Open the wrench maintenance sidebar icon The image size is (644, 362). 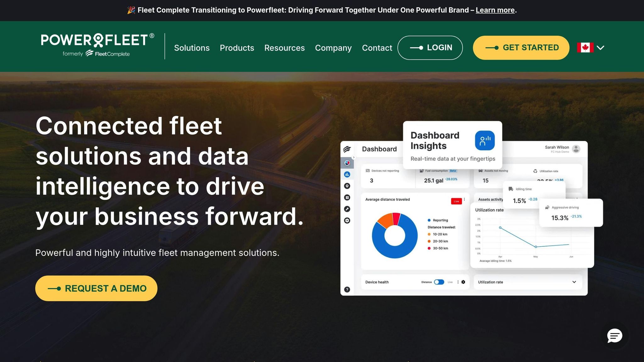tap(347, 209)
